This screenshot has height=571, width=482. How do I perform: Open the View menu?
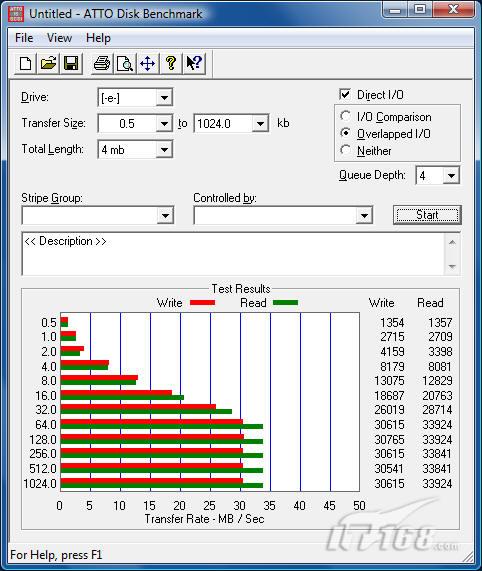[x=59, y=38]
